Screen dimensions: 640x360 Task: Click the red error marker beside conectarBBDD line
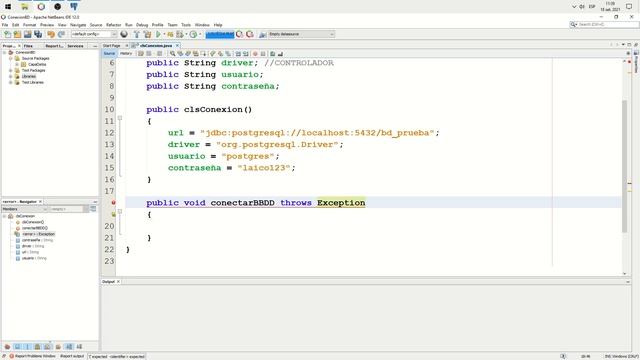coord(113,202)
